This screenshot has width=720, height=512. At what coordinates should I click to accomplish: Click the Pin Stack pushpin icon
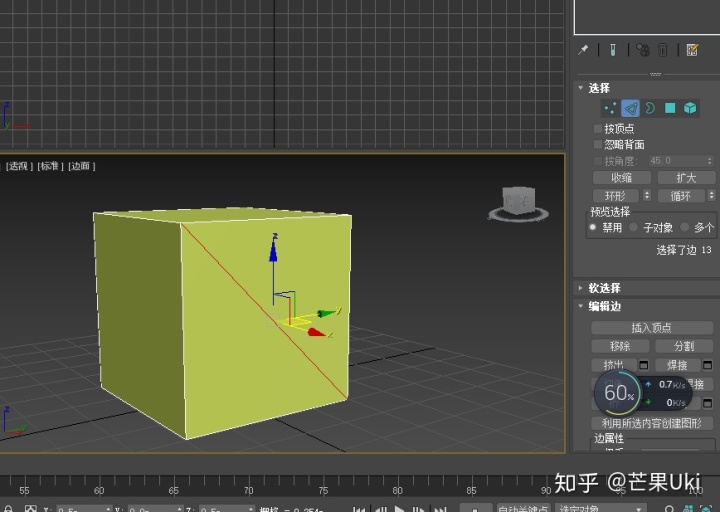click(x=583, y=50)
